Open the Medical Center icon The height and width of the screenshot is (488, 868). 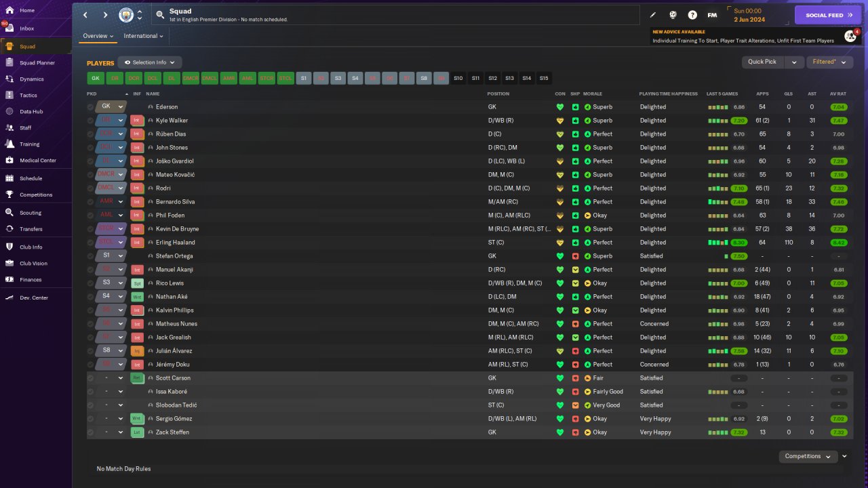pos(9,160)
